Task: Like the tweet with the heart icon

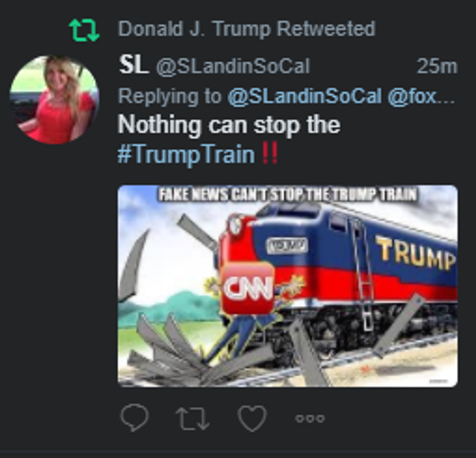Action: 252,418
